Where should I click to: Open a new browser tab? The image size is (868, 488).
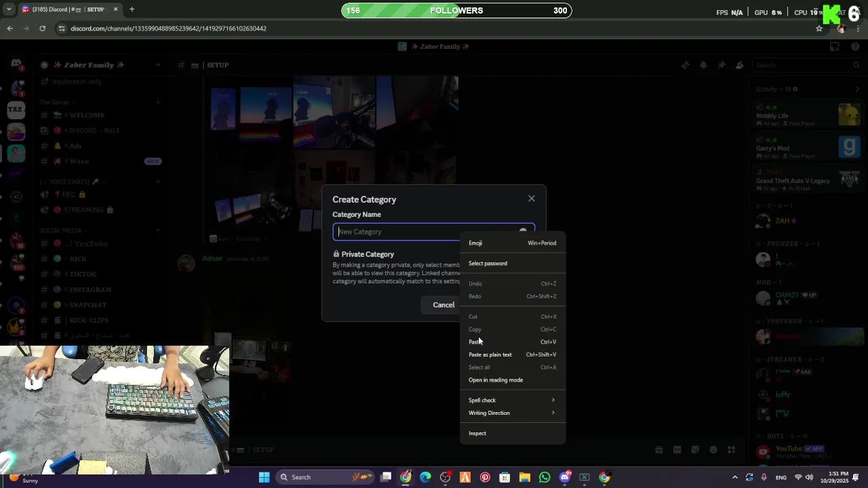(132, 9)
